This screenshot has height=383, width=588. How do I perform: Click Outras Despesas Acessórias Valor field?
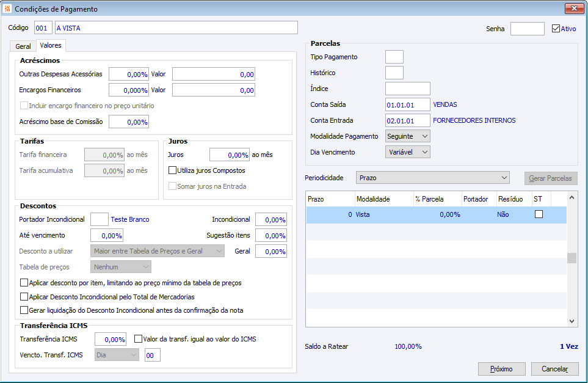(x=214, y=74)
